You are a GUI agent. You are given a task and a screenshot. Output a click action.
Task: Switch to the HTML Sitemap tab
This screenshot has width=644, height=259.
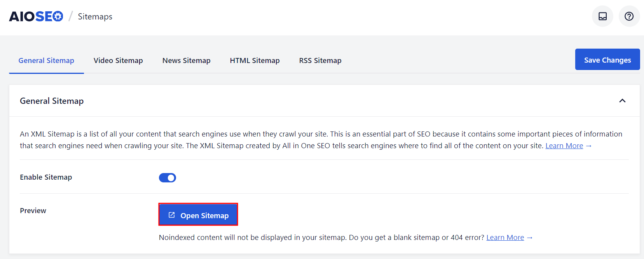tap(255, 60)
